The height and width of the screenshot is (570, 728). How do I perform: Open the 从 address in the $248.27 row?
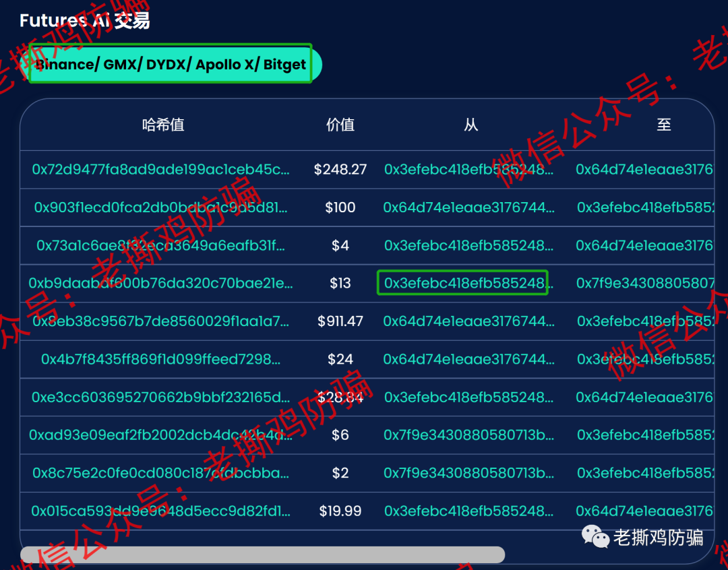(x=469, y=169)
